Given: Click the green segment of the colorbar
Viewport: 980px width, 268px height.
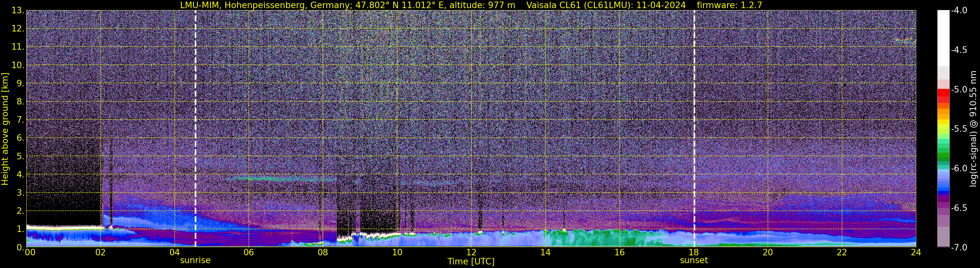Looking at the screenshot, I should coord(943,156).
